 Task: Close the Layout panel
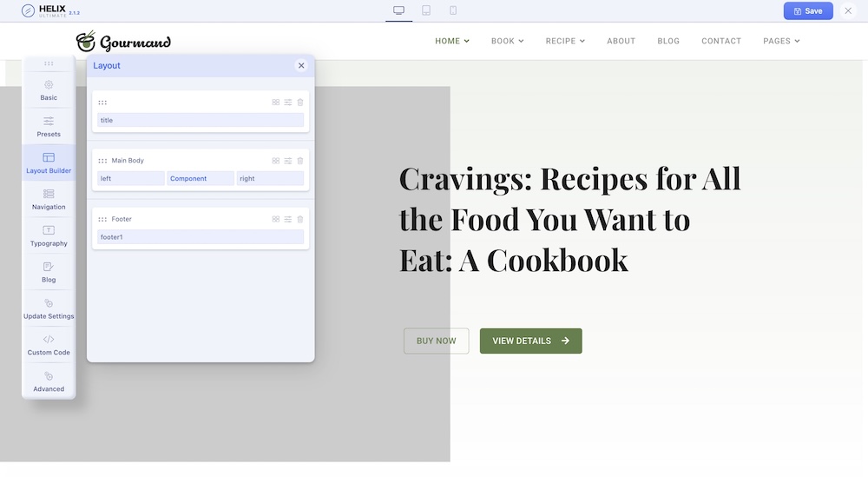coord(301,65)
